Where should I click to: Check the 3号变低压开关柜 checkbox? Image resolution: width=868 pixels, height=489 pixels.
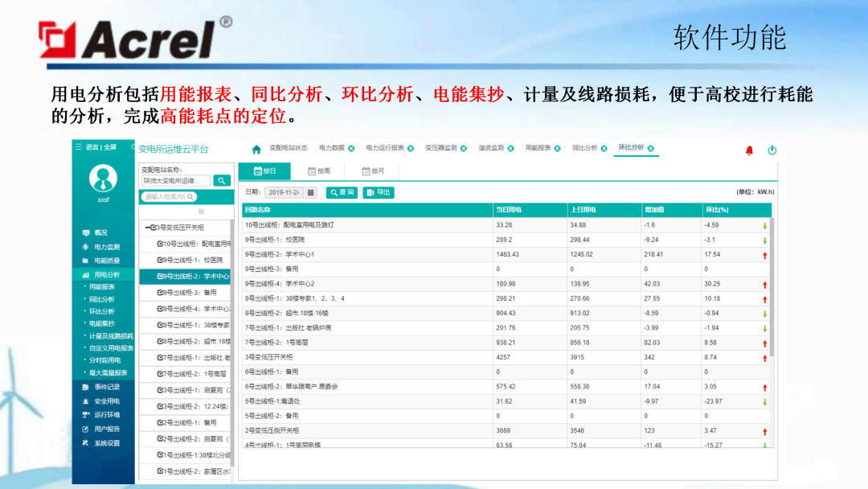pos(154,227)
